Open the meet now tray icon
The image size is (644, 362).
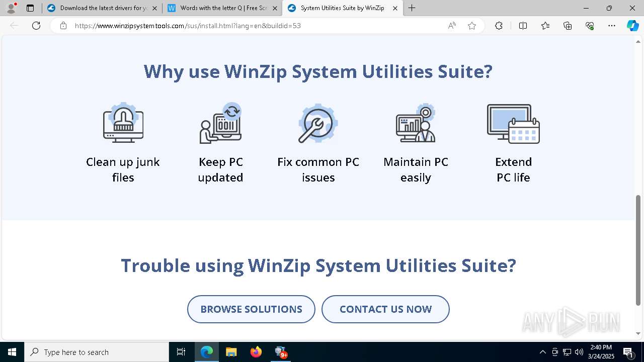coord(555,352)
